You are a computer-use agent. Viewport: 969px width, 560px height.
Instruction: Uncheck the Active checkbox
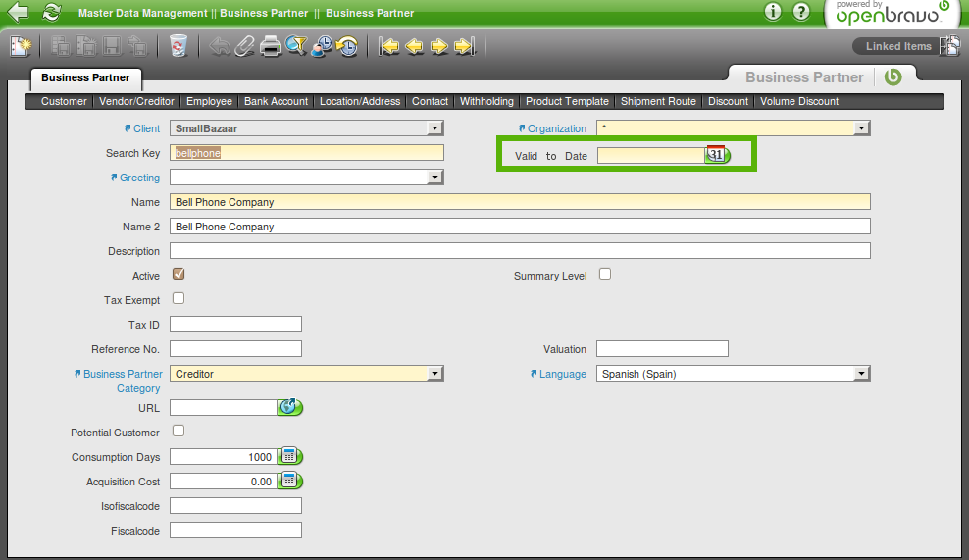pyautogui.click(x=178, y=275)
